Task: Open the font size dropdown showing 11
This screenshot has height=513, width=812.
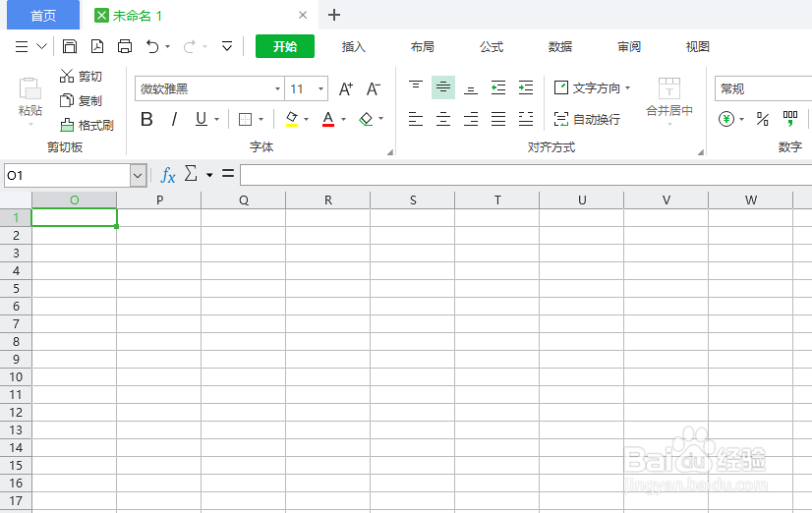Action: click(x=321, y=89)
